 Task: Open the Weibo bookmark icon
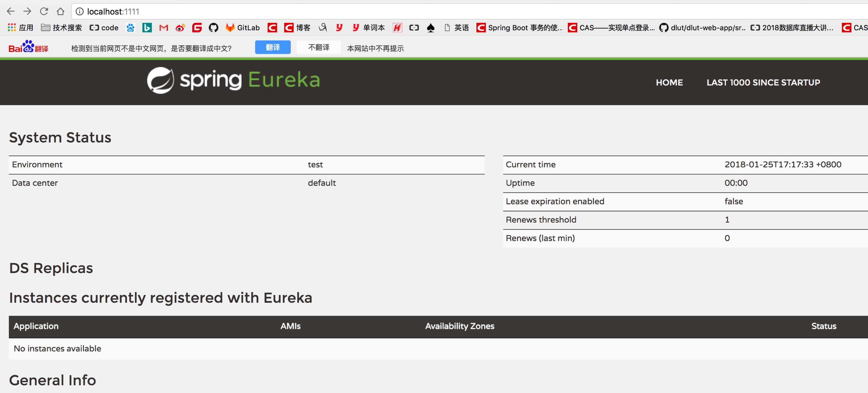(x=180, y=28)
